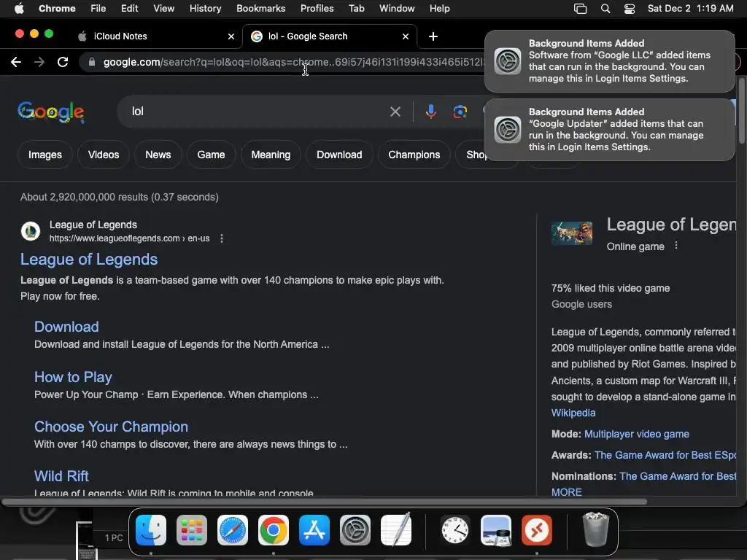
Task: Close the lol - Google Search tab
Action: 406,36
